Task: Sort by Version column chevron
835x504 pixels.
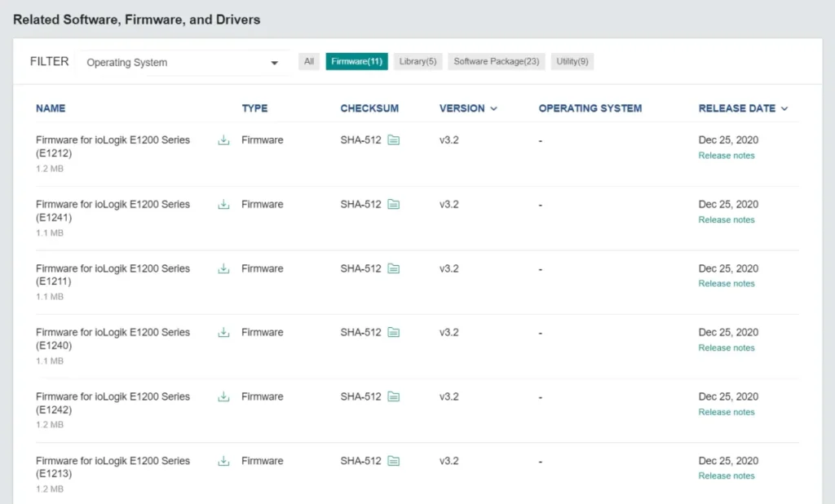Action: [x=493, y=108]
